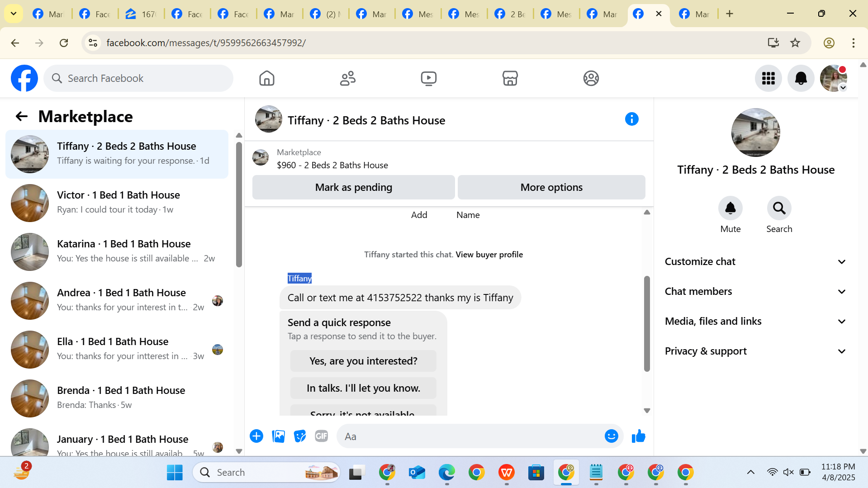The image size is (868, 488).
Task: Send 'In talks. I'll let you know.' response
Action: [363, 388]
